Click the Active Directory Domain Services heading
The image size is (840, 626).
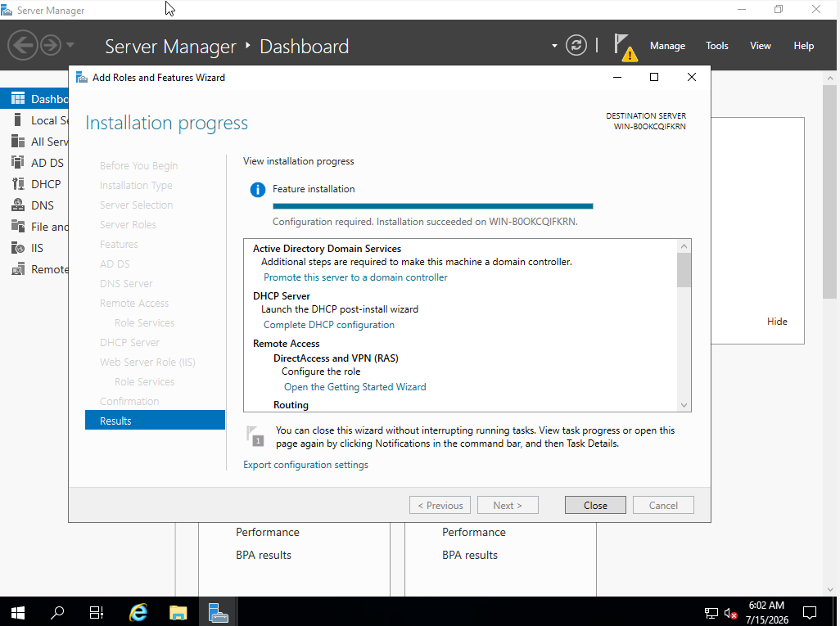327,249
